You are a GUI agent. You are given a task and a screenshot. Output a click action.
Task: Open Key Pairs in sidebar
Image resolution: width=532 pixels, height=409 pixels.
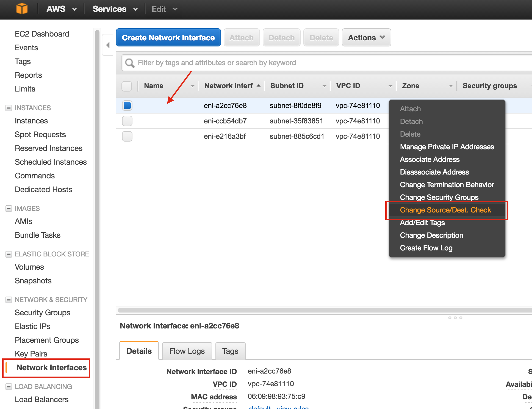31,354
